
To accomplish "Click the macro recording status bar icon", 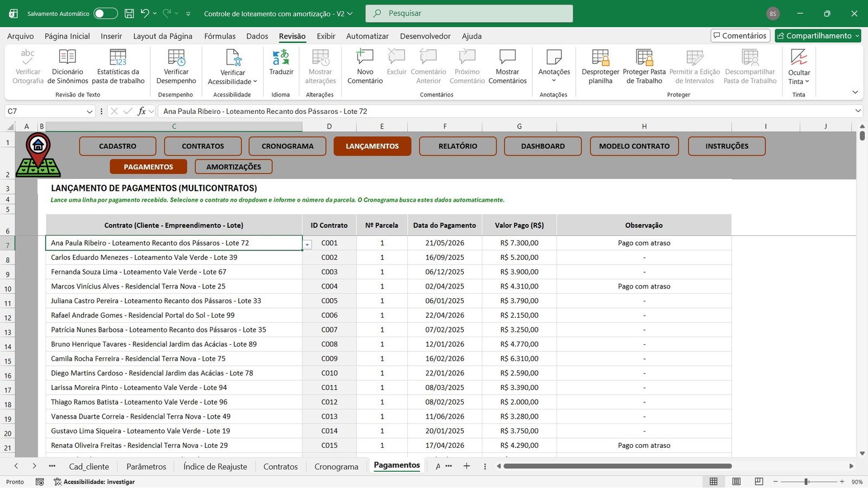I will tap(40, 481).
